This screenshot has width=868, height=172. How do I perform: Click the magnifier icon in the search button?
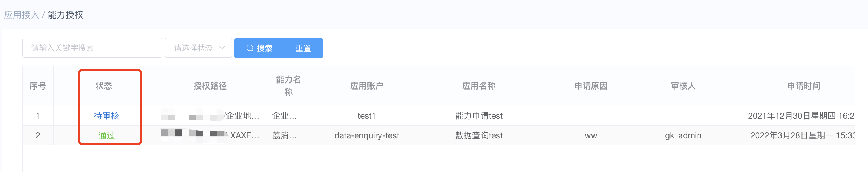[x=250, y=48]
